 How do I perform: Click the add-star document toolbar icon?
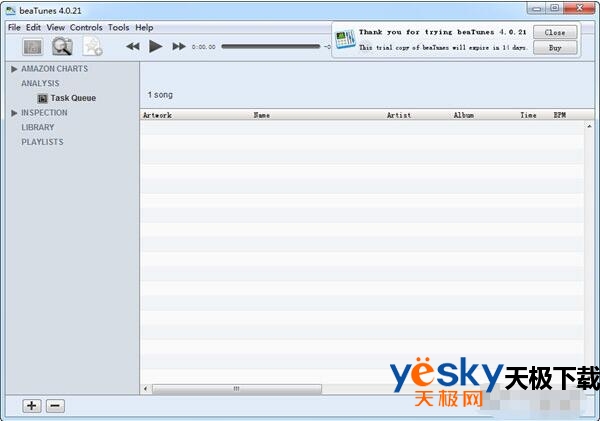coord(92,46)
